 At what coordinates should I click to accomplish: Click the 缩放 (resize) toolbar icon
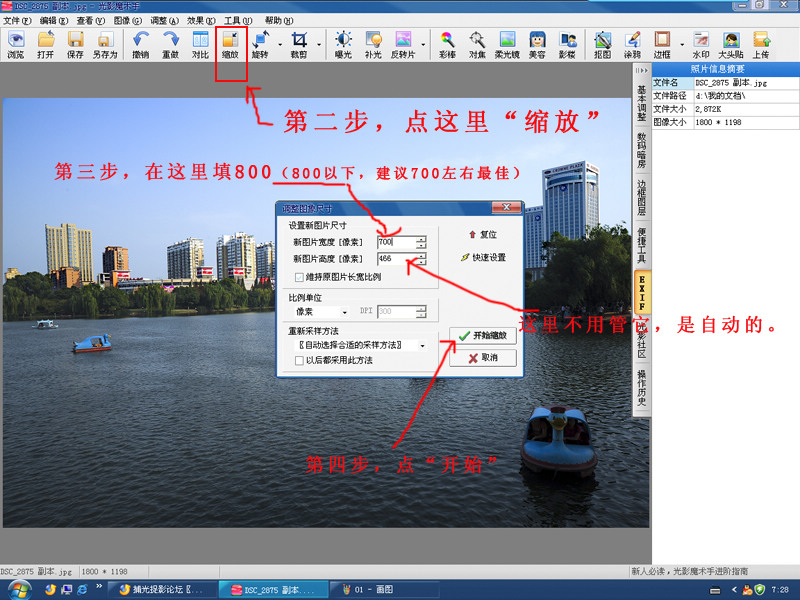tap(230, 43)
